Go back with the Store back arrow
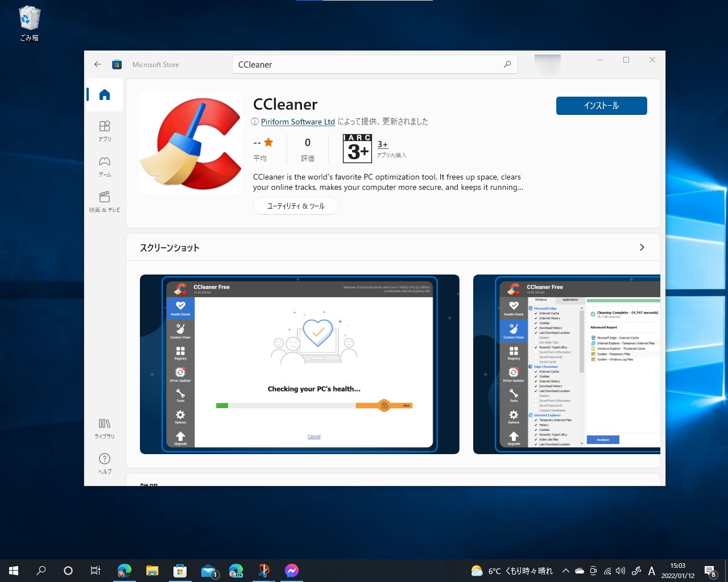The image size is (728, 582). 98,65
